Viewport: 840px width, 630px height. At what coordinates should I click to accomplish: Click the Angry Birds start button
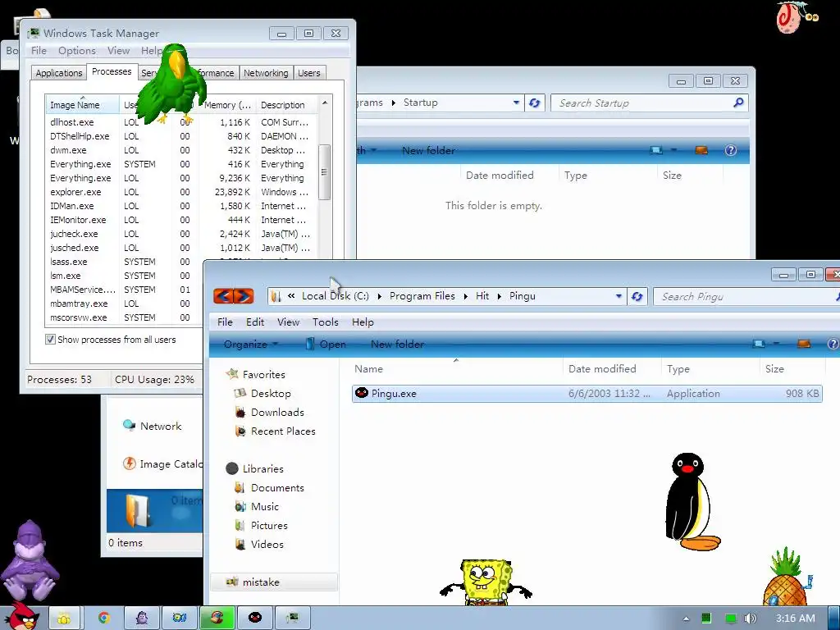pyautogui.click(x=21, y=616)
